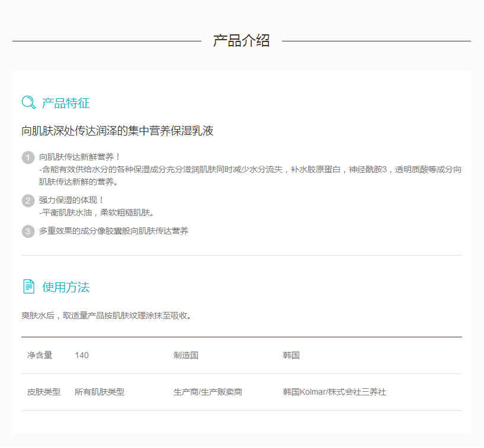The image size is (484, 448).
Task: Click the 产品特征 section heading
Action: [x=66, y=103]
